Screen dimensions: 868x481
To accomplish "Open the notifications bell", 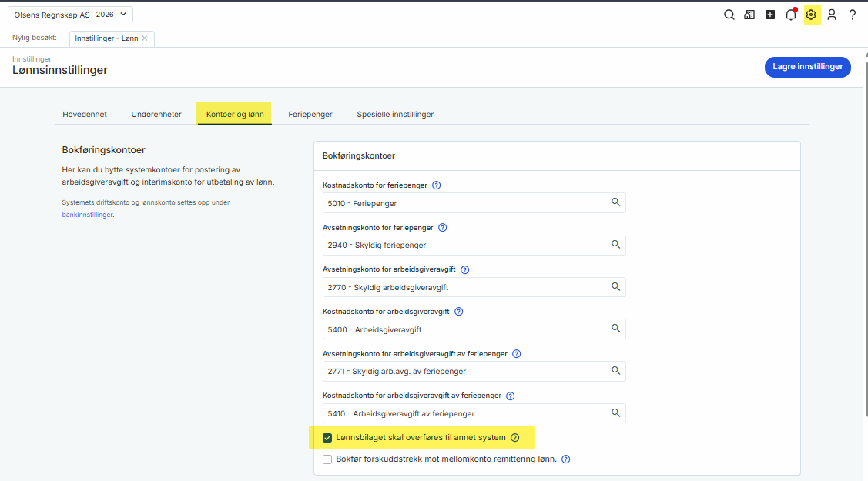I will point(790,15).
